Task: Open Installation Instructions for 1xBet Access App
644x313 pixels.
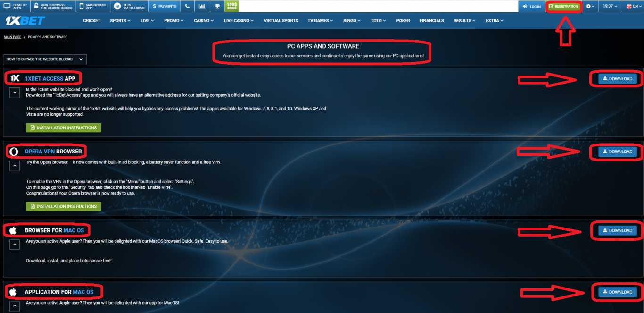Action: pyautogui.click(x=64, y=128)
